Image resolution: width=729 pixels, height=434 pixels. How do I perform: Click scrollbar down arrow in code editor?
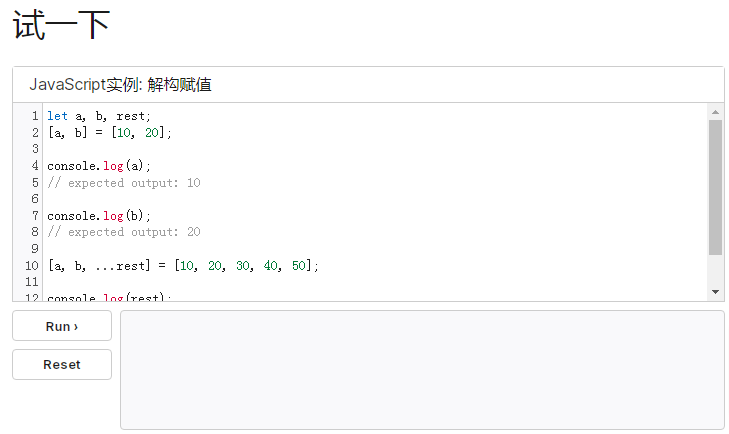[715, 291]
